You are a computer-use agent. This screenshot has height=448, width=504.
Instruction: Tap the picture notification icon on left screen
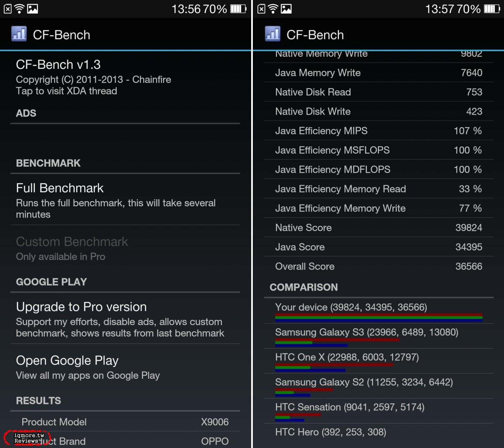point(33,9)
